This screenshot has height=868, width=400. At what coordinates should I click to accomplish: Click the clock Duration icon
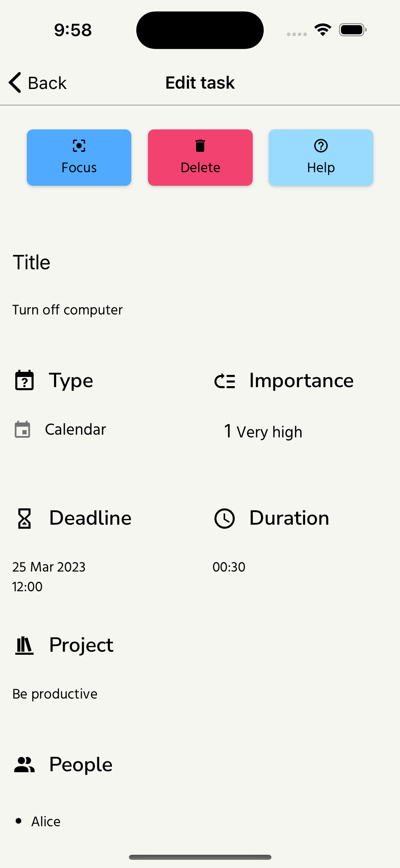(224, 519)
